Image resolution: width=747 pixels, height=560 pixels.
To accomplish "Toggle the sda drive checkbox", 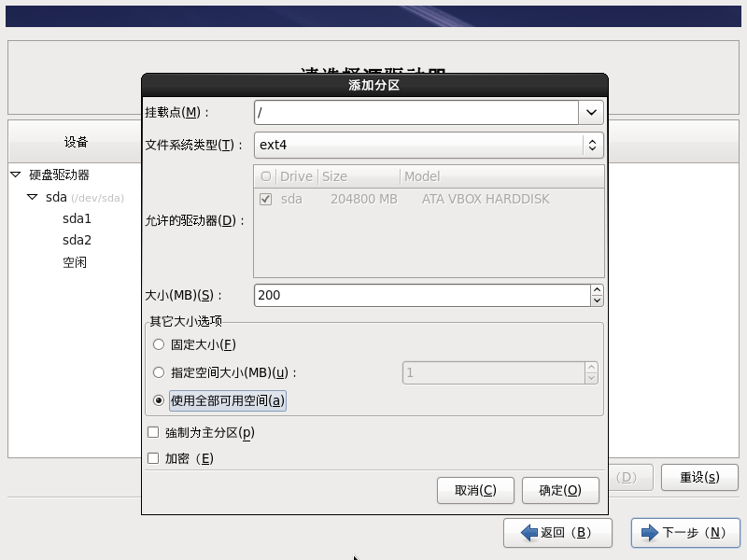I will (x=266, y=199).
